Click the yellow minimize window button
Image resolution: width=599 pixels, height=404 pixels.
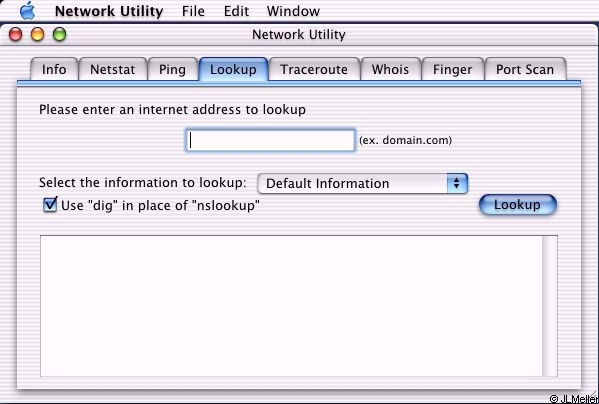pos(37,34)
